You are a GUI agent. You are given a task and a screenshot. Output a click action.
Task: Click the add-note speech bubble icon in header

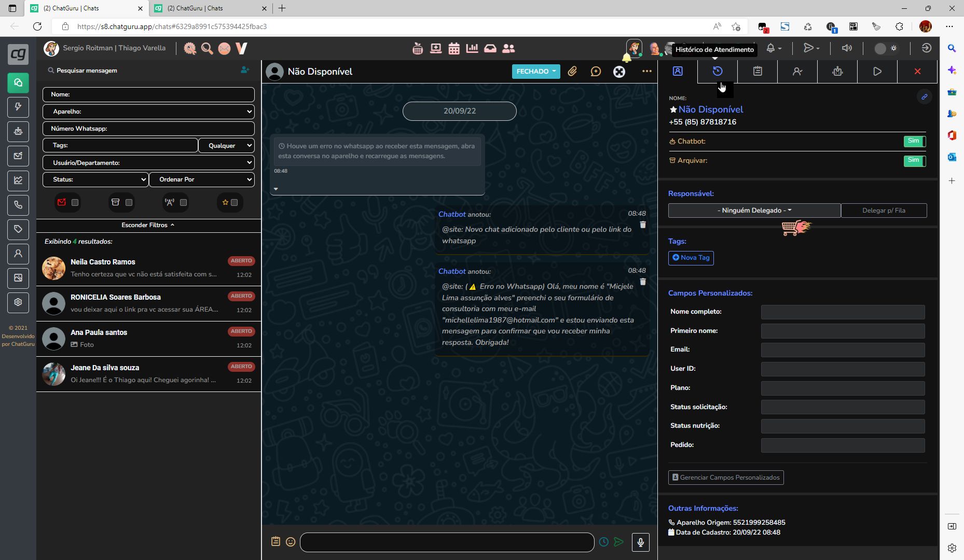point(596,72)
